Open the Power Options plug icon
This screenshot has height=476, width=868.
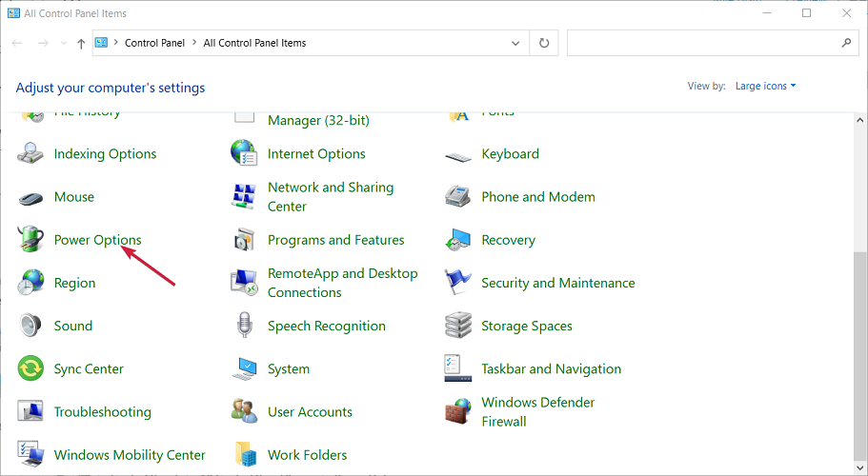point(30,239)
